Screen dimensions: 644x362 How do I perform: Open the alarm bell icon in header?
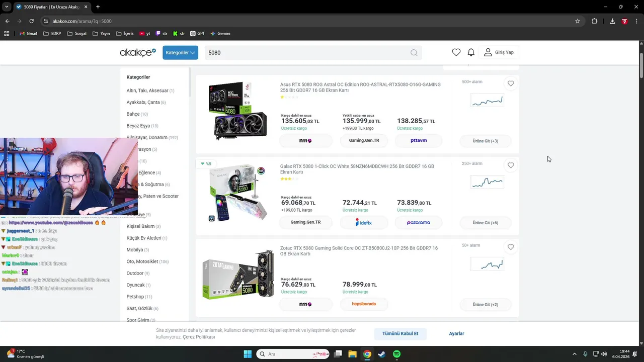(x=471, y=52)
